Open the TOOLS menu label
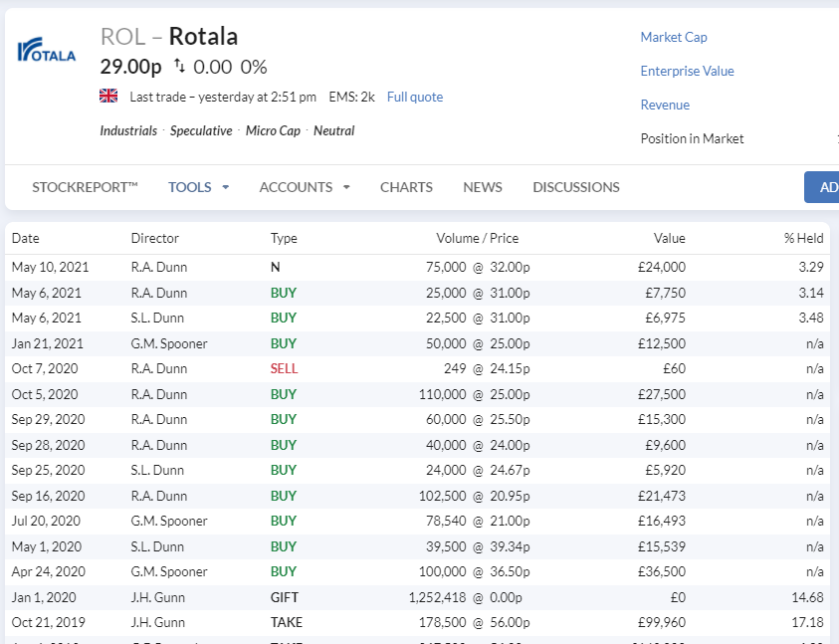This screenshot has width=839, height=644. (190, 187)
